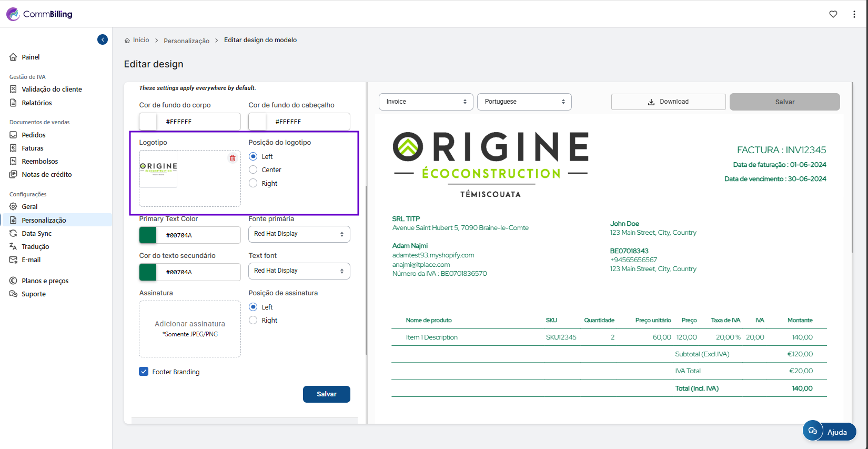This screenshot has width=868, height=449.
Task: Click the Primary Text Color green swatch
Action: coord(148,235)
